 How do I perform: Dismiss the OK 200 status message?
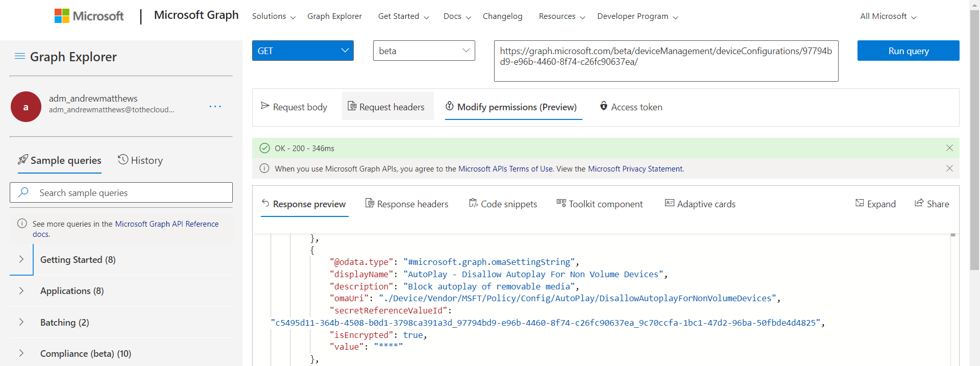[x=949, y=148]
